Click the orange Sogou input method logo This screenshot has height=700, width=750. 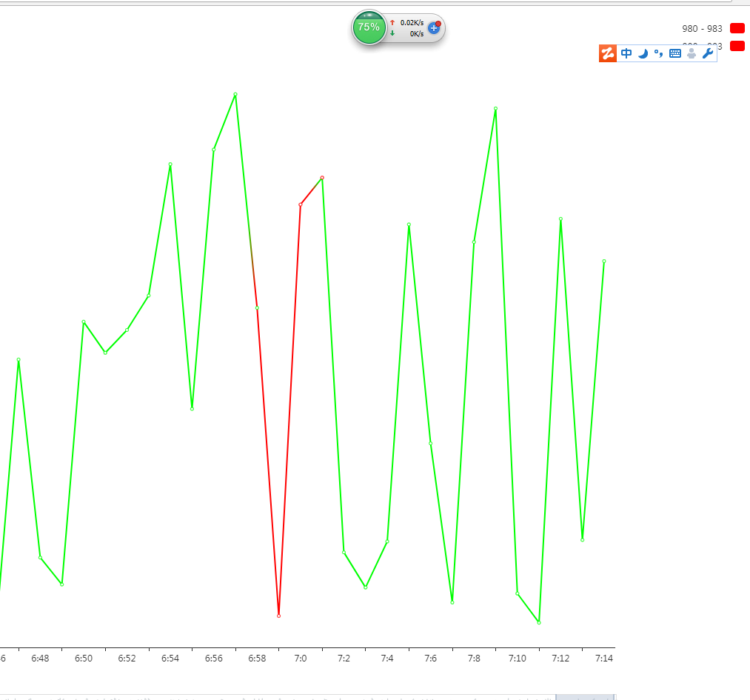point(607,53)
